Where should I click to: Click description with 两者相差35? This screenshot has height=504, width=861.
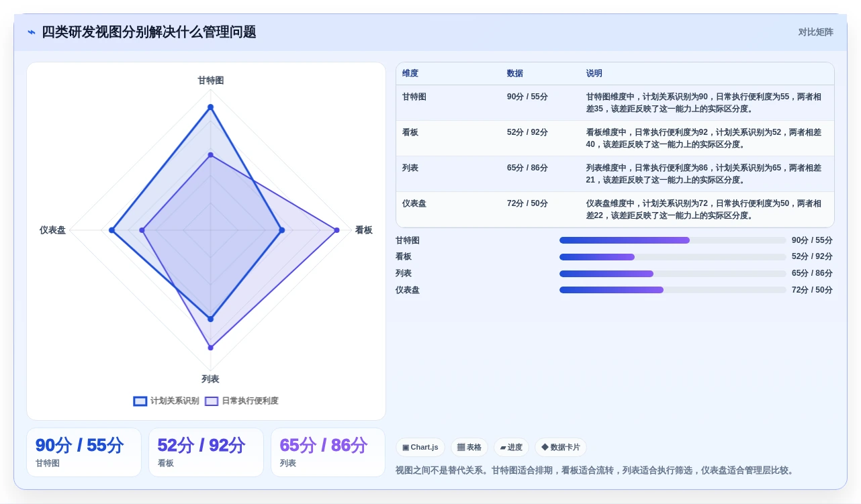pos(705,103)
